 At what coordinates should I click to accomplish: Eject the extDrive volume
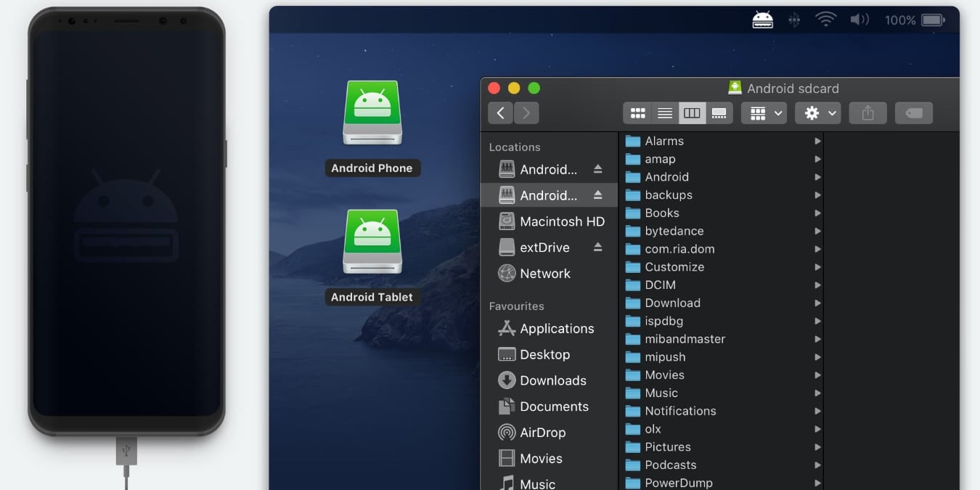pos(599,246)
